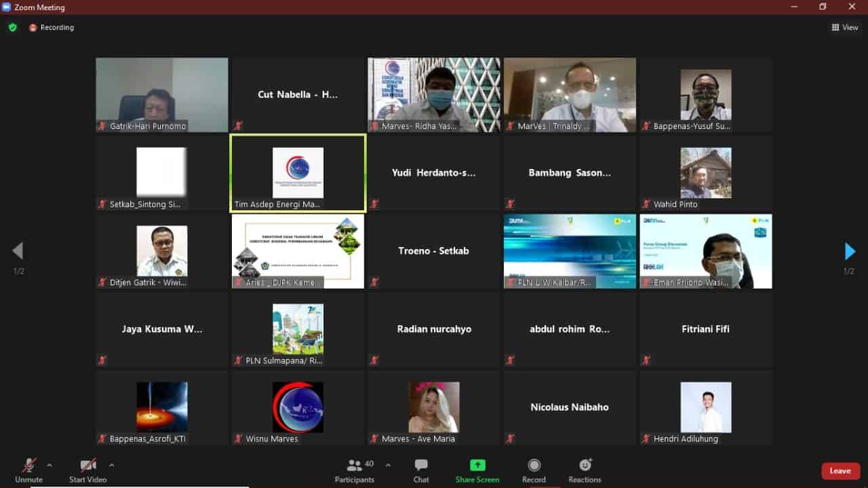Click the Record button
This screenshot has width=868, height=488.
click(x=534, y=470)
